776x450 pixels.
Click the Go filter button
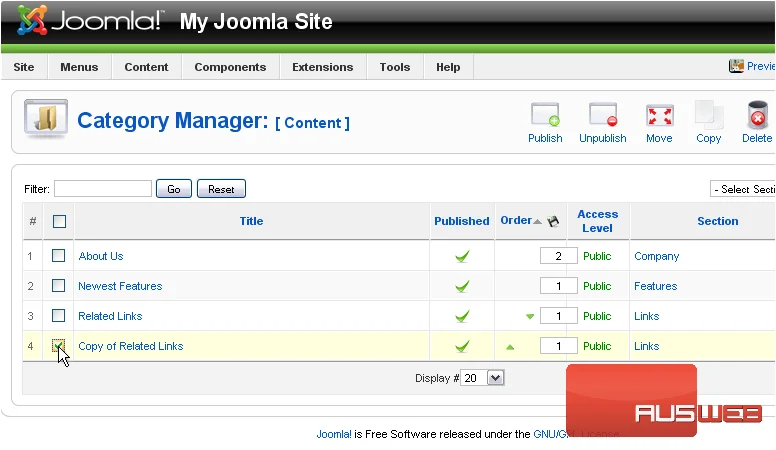[x=174, y=189]
